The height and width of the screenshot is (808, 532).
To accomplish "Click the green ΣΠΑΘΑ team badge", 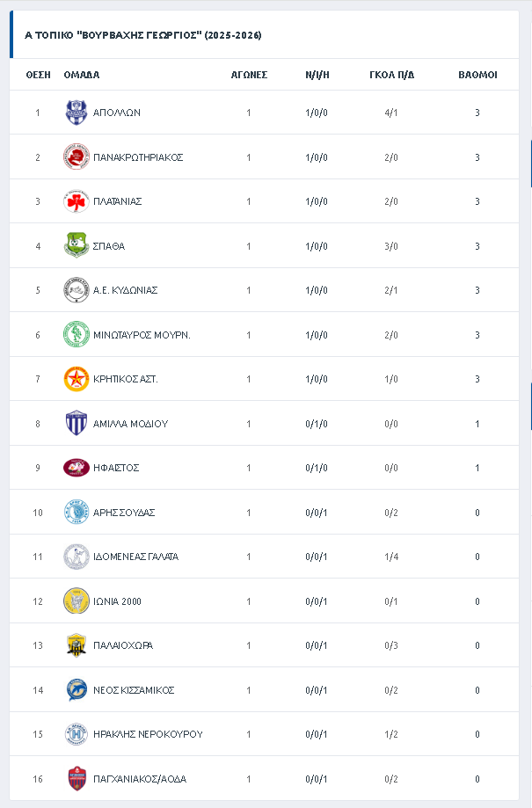I will [77, 246].
